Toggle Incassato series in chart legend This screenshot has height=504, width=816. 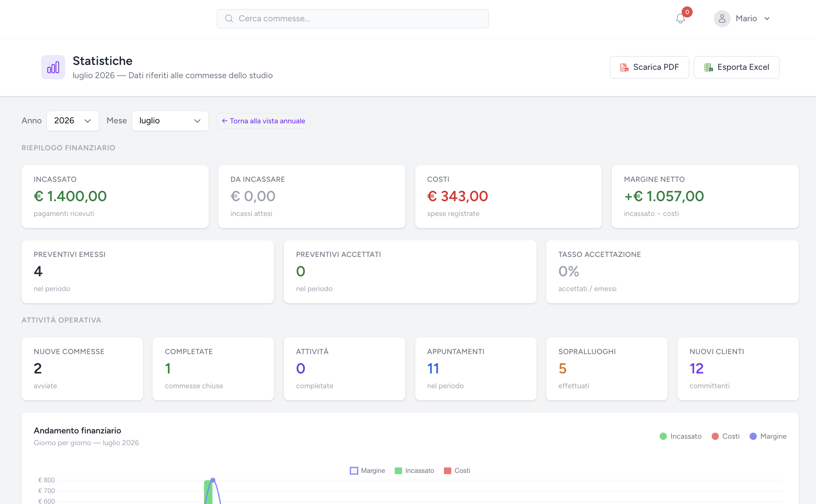414,471
